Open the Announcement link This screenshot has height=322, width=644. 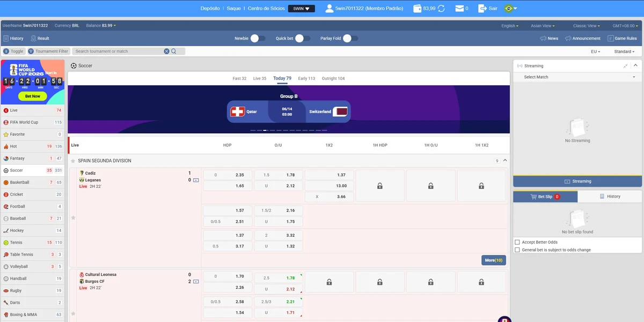(582, 39)
